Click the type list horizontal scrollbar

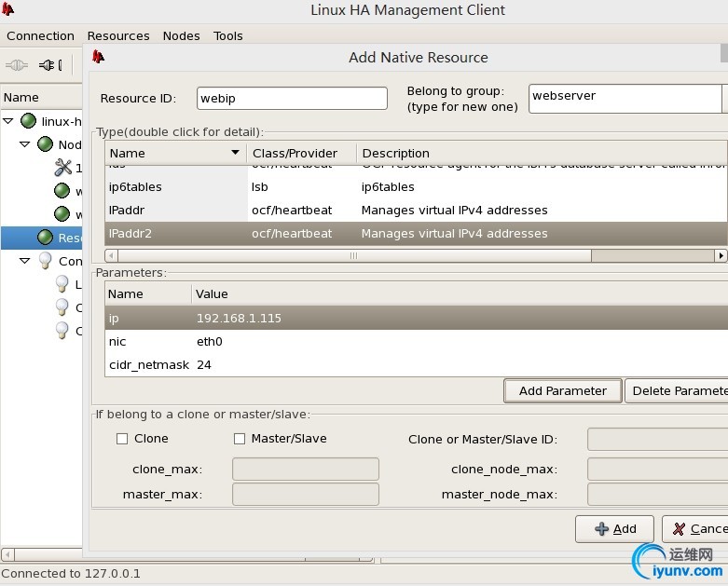point(415,255)
